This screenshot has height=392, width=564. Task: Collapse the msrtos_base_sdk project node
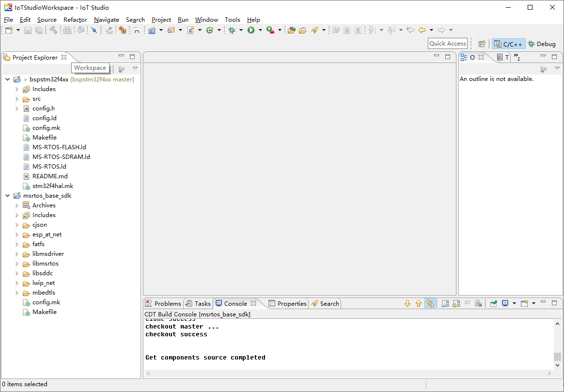click(x=8, y=196)
